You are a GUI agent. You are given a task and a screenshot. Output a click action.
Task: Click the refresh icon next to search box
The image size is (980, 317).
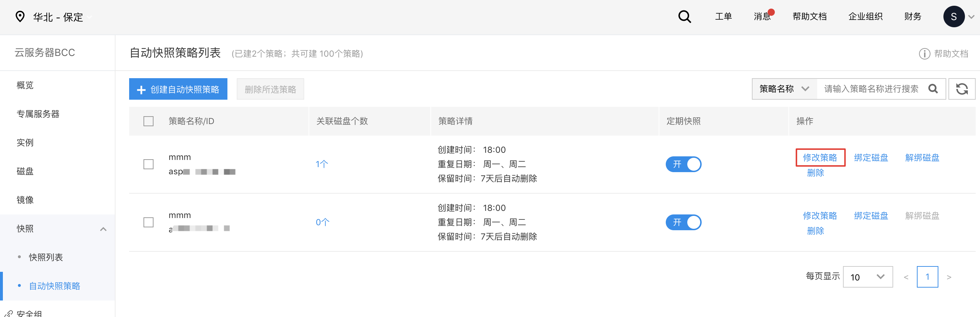[x=961, y=89]
